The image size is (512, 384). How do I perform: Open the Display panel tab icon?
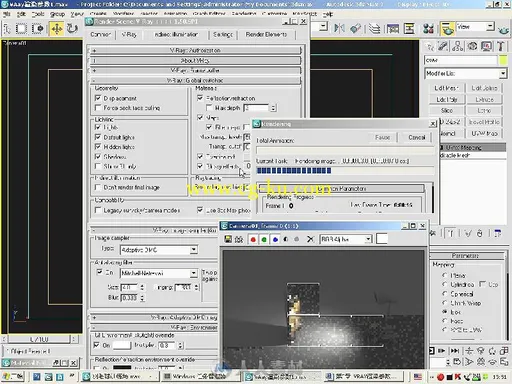[x=486, y=46]
